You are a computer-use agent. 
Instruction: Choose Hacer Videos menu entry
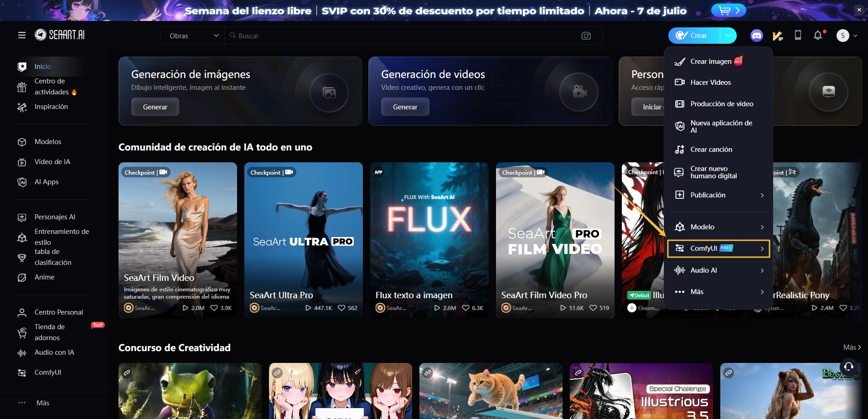coord(710,83)
